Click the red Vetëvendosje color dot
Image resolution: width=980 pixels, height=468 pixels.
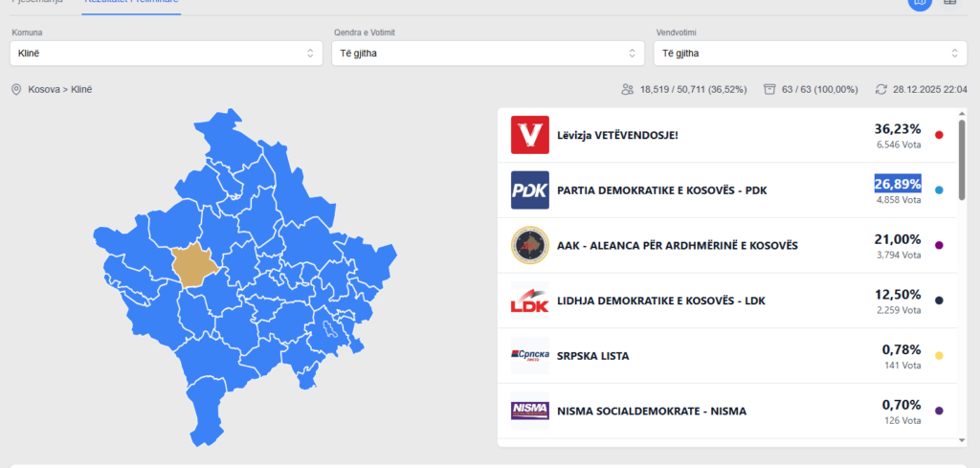click(x=939, y=135)
